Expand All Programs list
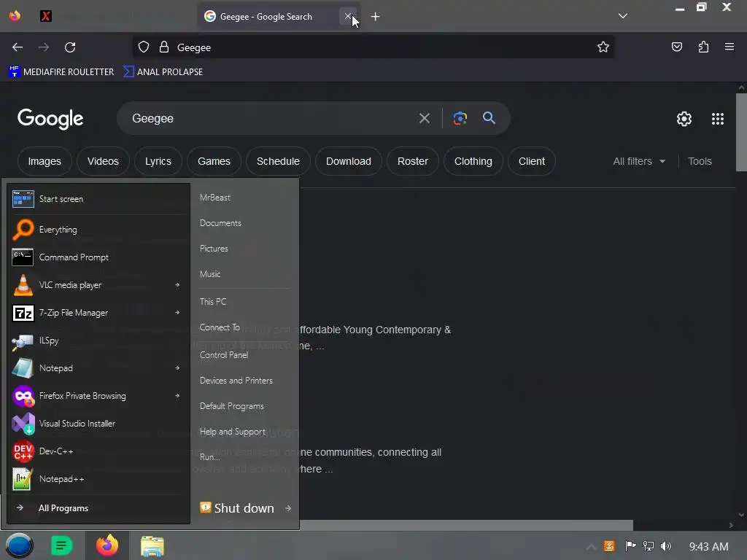The image size is (747, 560). click(x=98, y=508)
